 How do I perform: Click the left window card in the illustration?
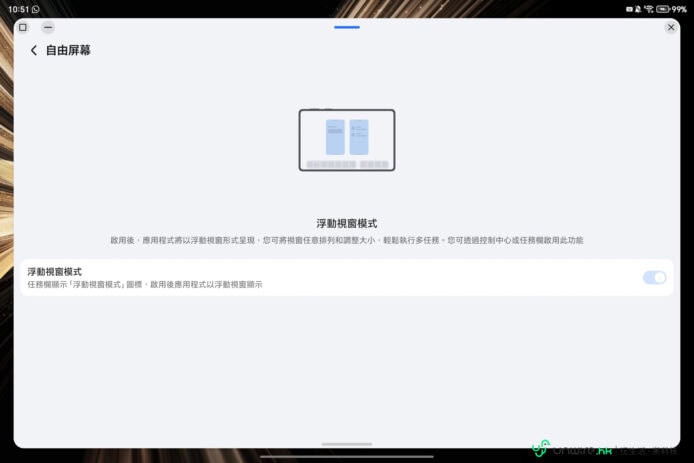pyautogui.click(x=335, y=137)
